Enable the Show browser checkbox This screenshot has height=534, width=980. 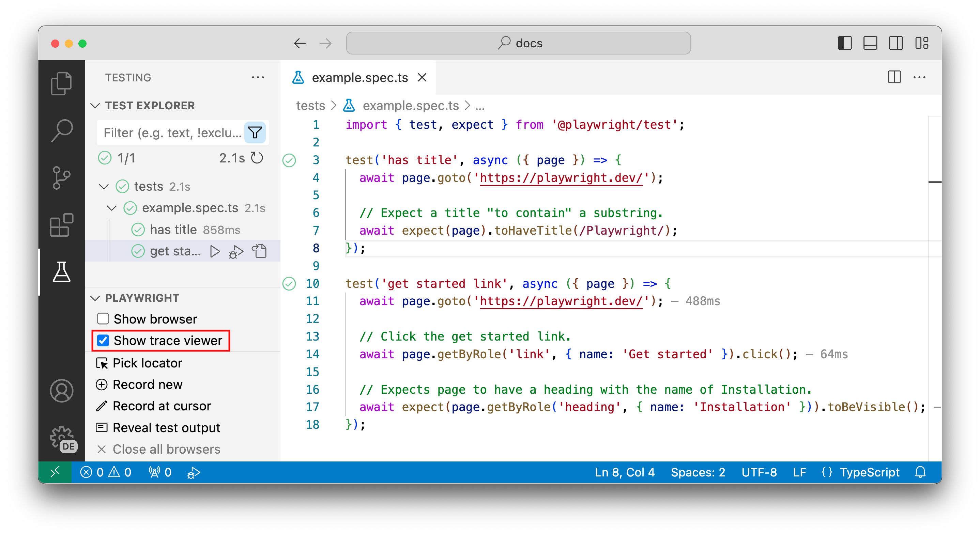tap(103, 319)
